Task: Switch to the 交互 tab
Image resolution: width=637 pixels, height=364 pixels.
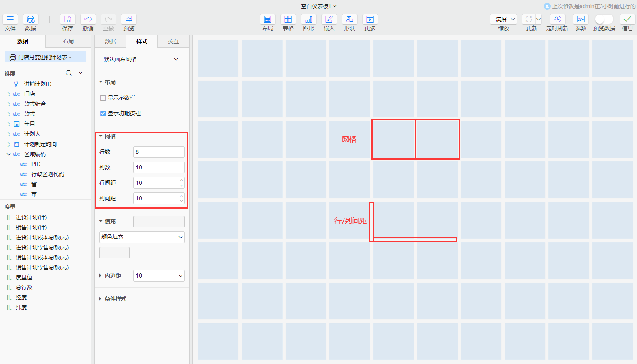Action: click(173, 41)
